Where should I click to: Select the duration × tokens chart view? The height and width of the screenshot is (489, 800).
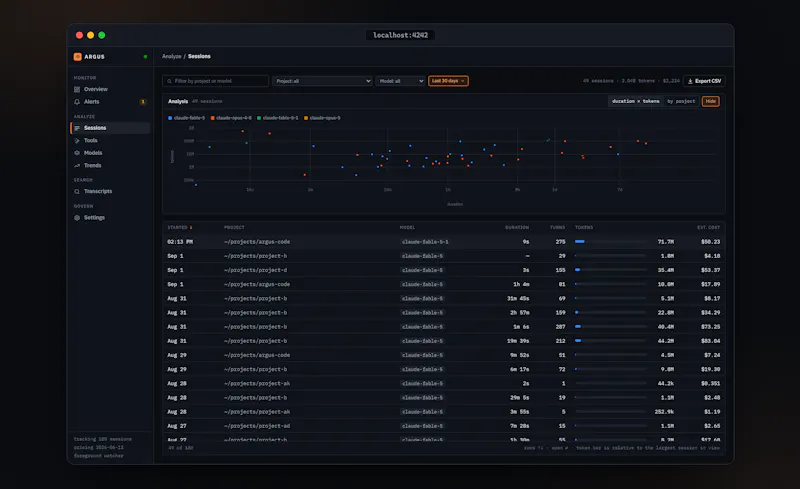[635, 102]
